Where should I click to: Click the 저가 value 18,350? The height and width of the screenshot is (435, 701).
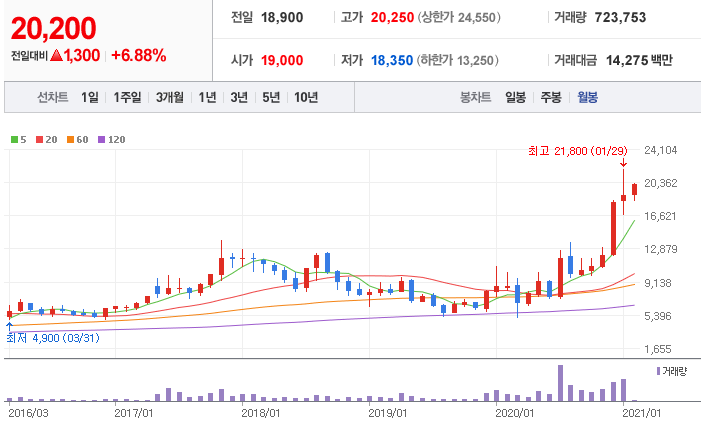coord(392,60)
